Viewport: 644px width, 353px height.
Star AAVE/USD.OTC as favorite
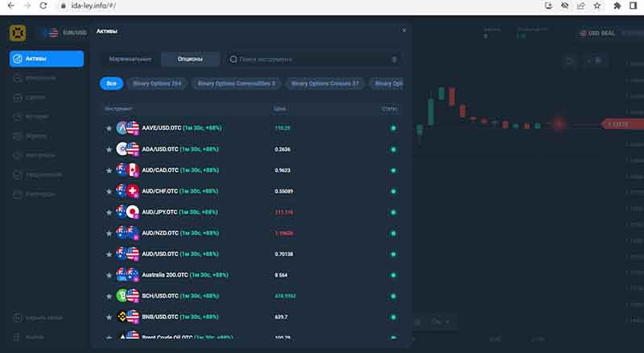109,128
